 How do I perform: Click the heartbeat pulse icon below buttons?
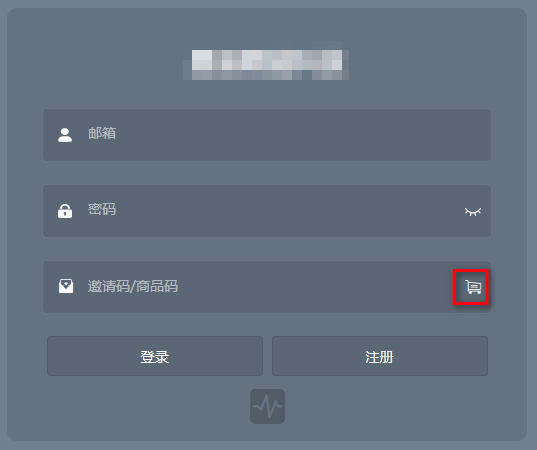click(x=267, y=407)
